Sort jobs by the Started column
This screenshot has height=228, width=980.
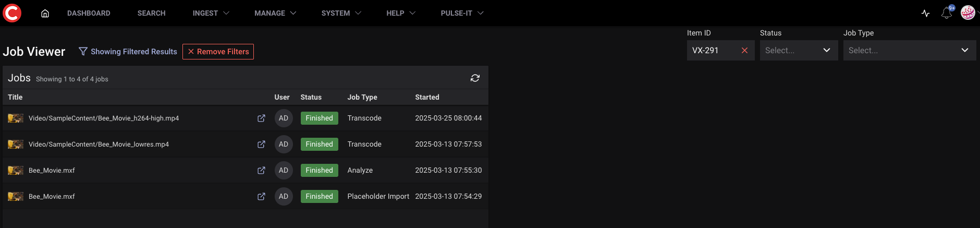click(x=427, y=97)
